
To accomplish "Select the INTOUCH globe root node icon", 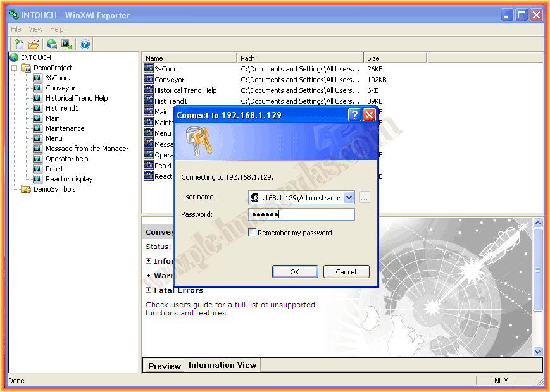I will pos(14,58).
